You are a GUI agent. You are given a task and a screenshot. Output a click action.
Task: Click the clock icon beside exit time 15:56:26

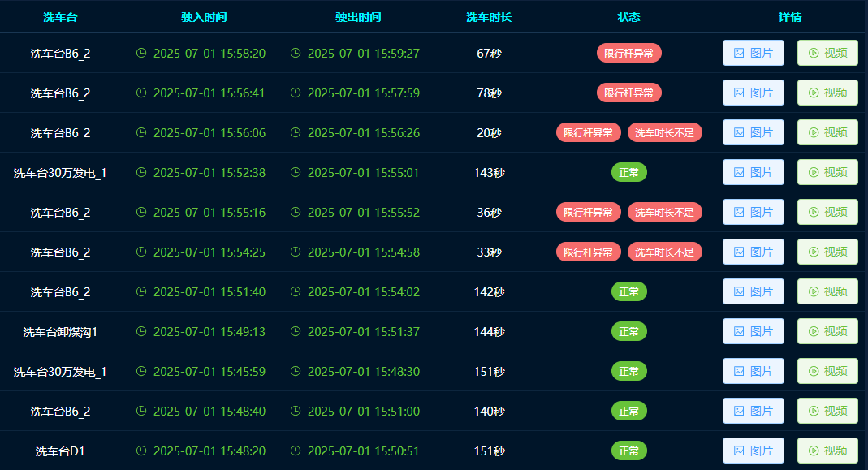(x=296, y=132)
